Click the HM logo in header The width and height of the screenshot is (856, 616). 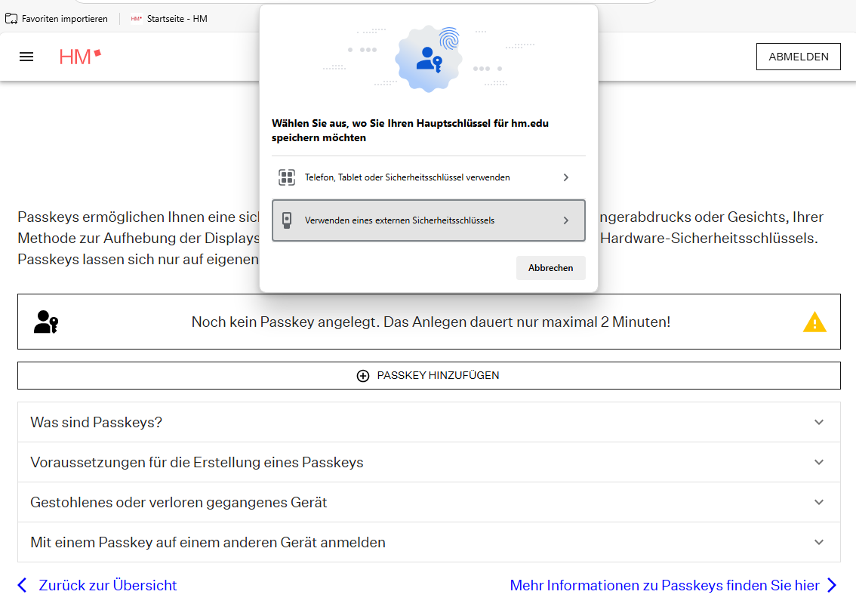(80, 57)
